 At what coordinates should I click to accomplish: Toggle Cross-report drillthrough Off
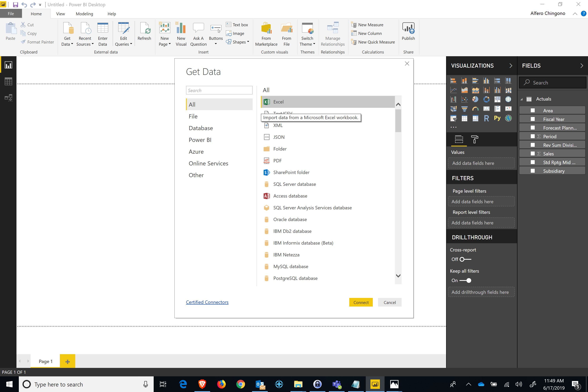[x=465, y=259]
